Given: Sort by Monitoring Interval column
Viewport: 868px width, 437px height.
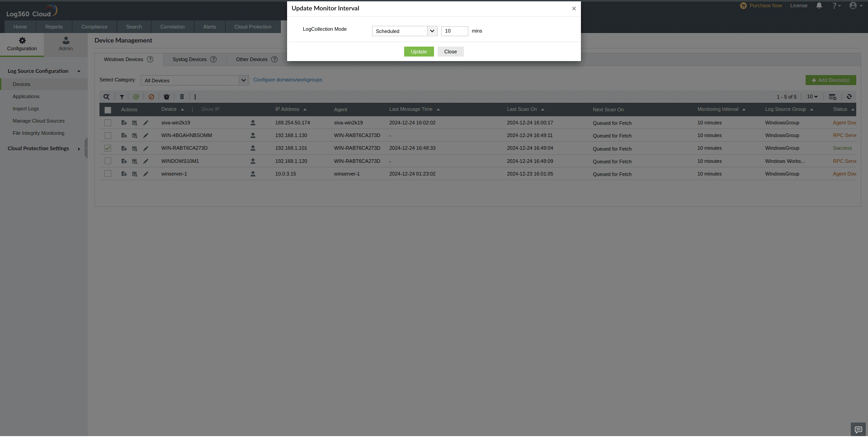Looking at the screenshot, I should (x=721, y=109).
